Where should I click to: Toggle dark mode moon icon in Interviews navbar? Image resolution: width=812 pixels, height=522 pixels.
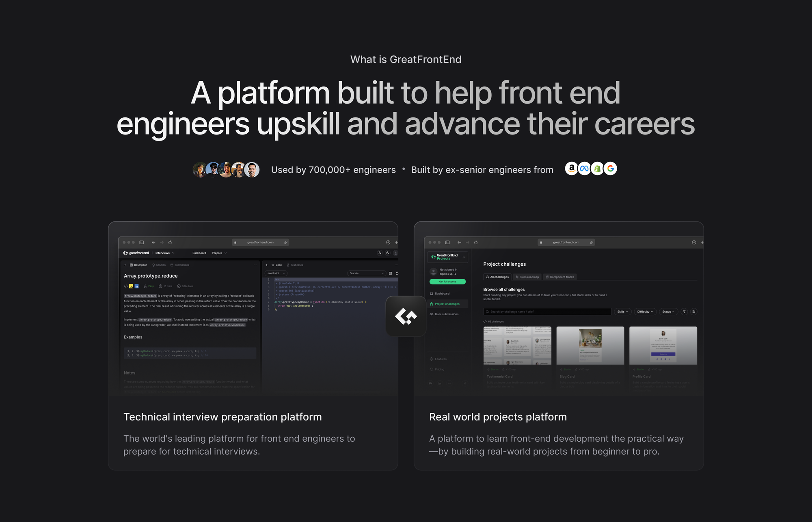pyautogui.click(x=388, y=253)
